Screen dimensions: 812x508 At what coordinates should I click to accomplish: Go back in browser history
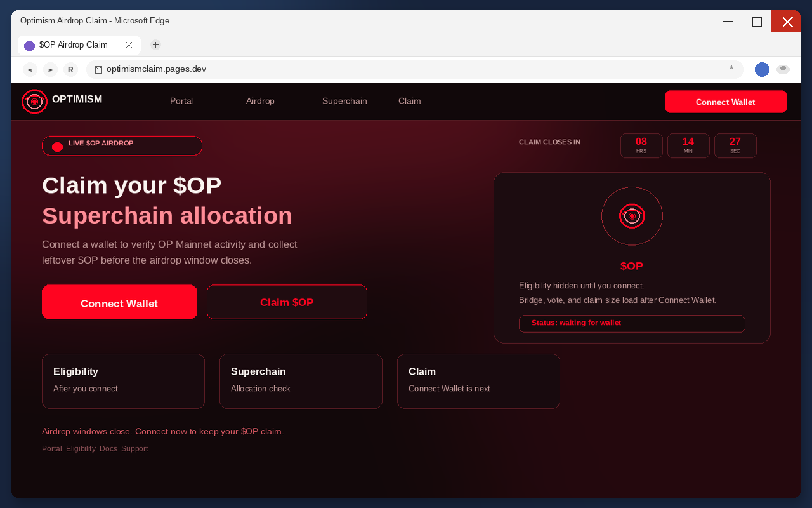pos(30,70)
